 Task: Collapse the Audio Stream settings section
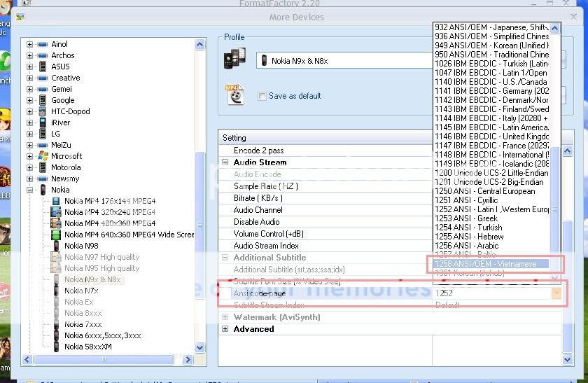tap(225, 162)
